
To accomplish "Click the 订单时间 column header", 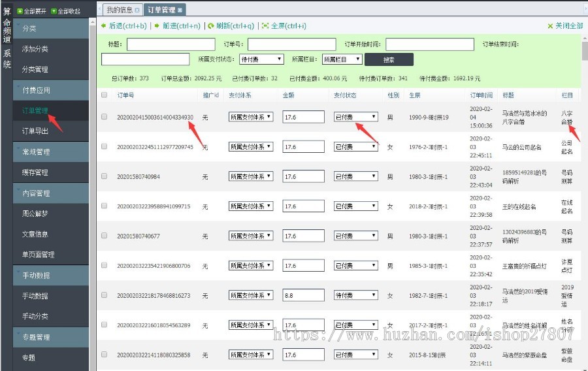I will click(x=482, y=95).
